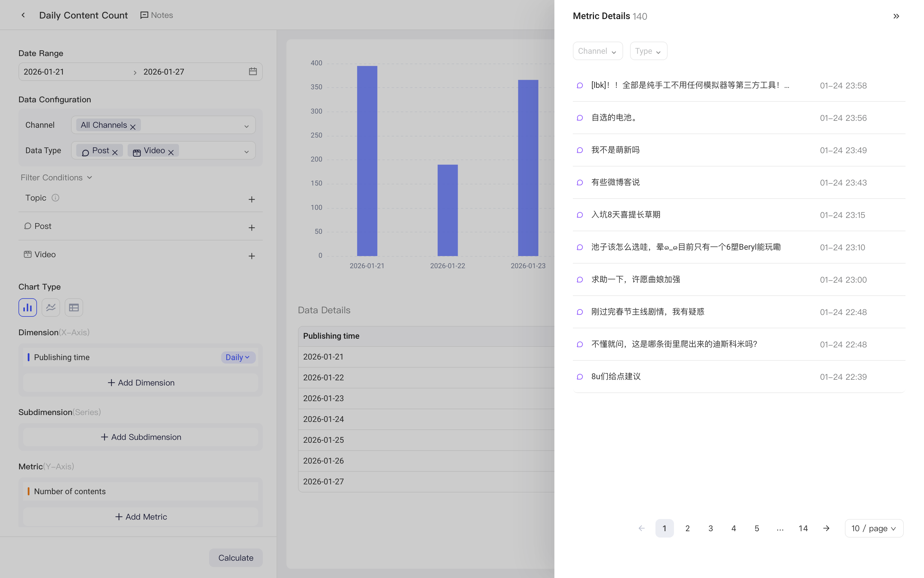
Task: Click Add Dimension
Action: click(x=141, y=382)
